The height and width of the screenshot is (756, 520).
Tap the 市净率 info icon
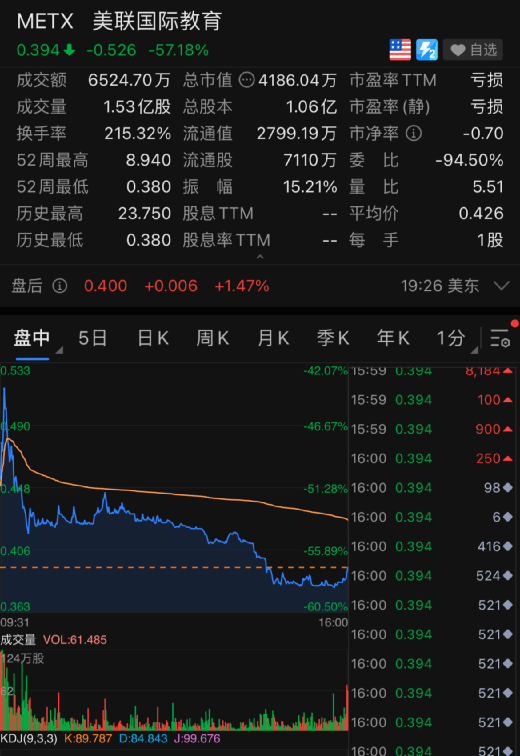(413, 133)
